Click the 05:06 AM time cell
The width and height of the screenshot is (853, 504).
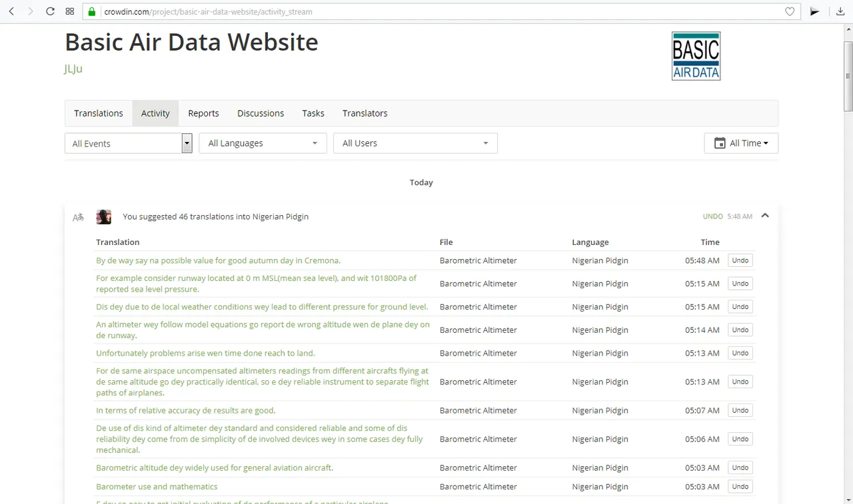(702, 439)
